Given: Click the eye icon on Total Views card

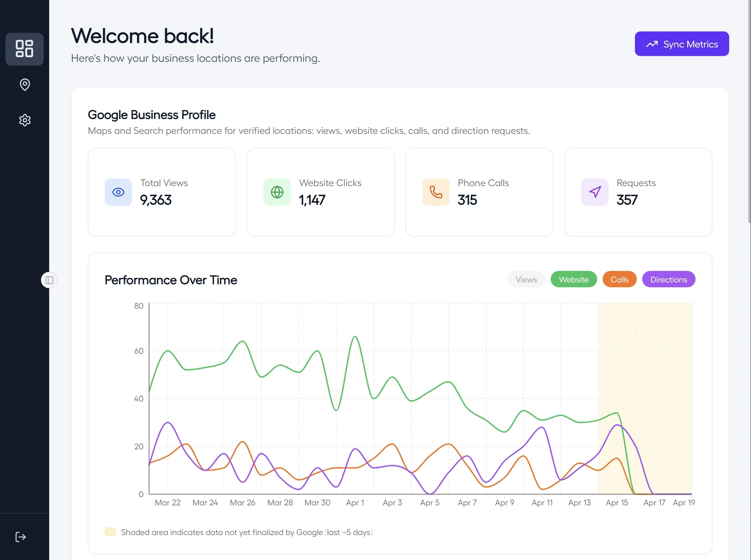Looking at the screenshot, I should 118,192.
